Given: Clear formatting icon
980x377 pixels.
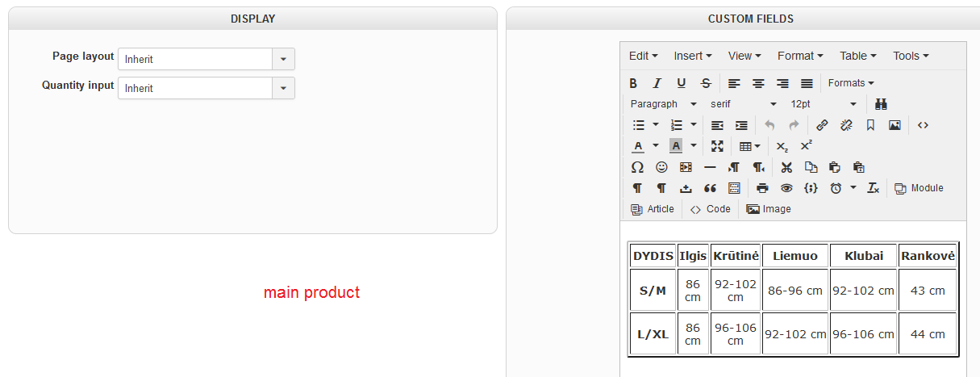Looking at the screenshot, I should (873, 188).
